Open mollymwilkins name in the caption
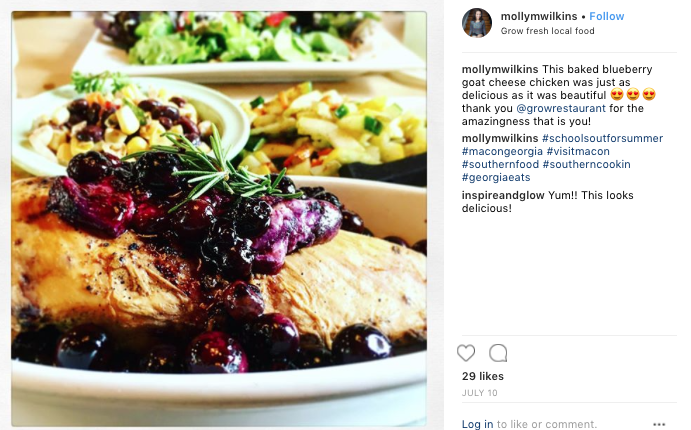Image resolution: width=691 pixels, height=430 pixels. click(500, 70)
